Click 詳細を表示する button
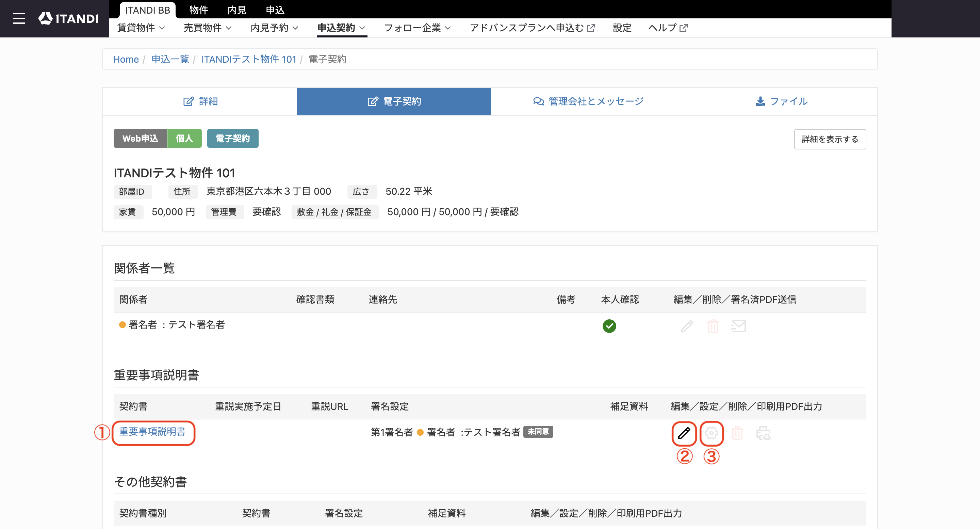 click(830, 139)
